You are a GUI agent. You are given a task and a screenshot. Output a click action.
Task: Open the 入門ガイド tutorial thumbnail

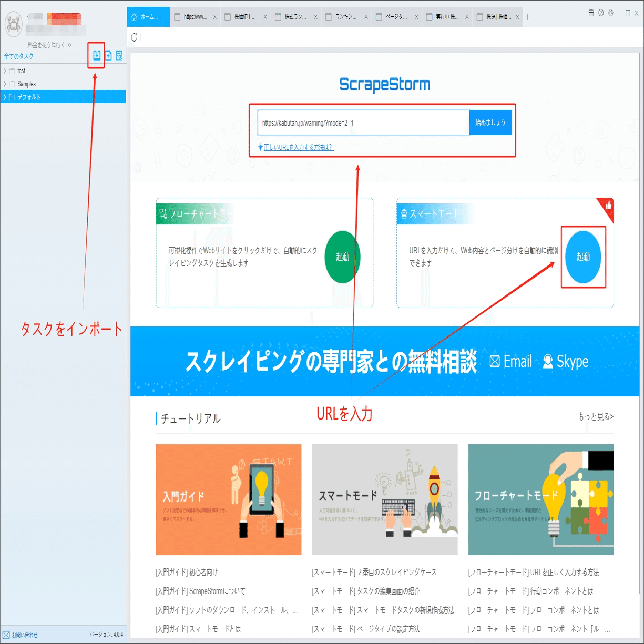tap(229, 499)
